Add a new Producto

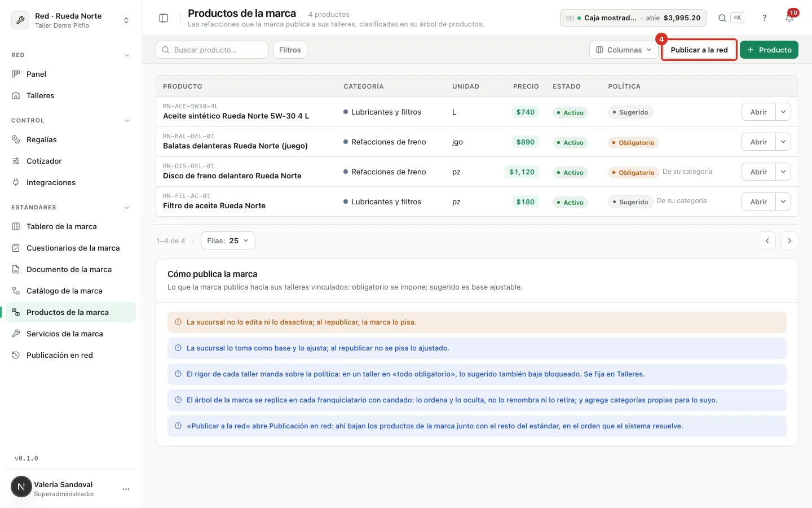(769, 50)
